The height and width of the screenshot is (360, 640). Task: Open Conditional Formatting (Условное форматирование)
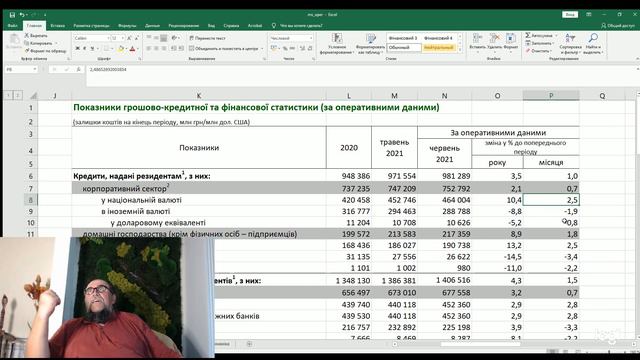(337, 44)
